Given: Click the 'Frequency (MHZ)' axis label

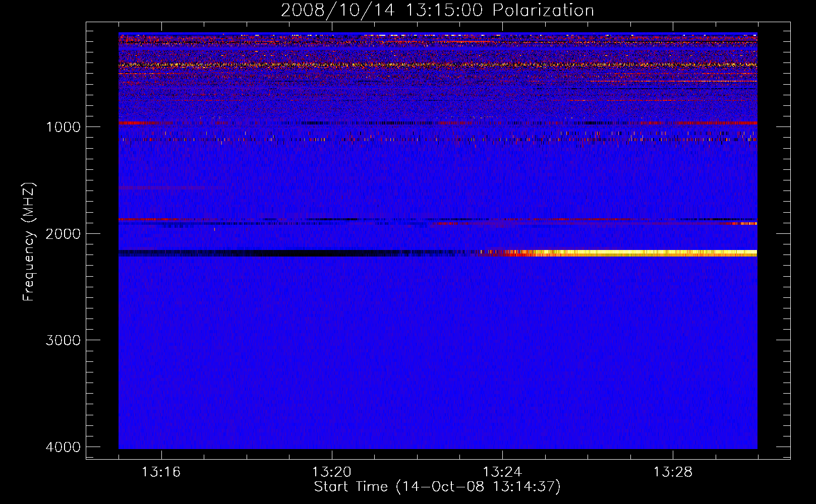Looking at the screenshot, I should pyautogui.click(x=29, y=242).
